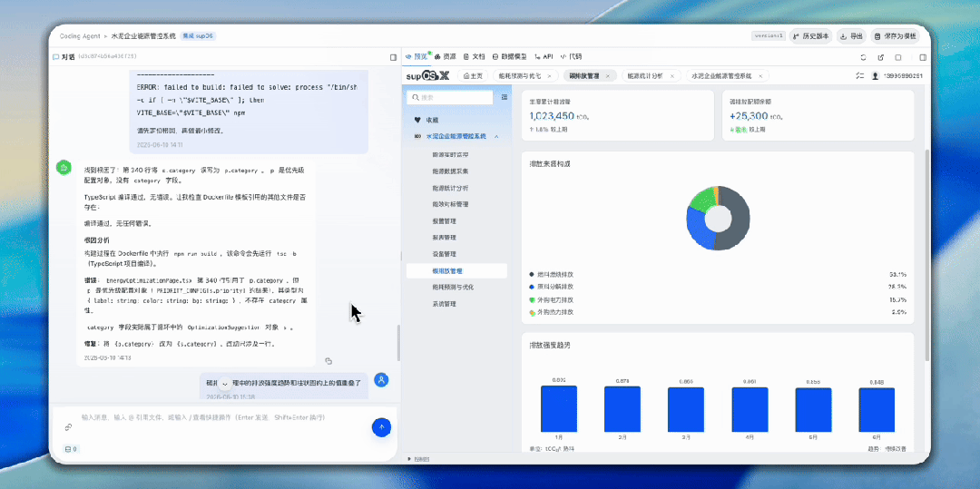The height and width of the screenshot is (489, 980).
Task: Open 能源统计分析 in sidebar menu
Action: point(450,188)
